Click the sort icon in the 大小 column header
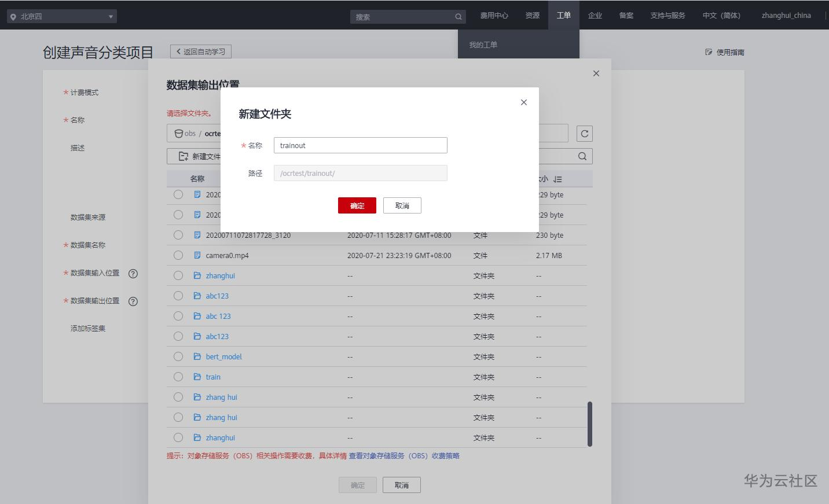 (x=557, y=179)
